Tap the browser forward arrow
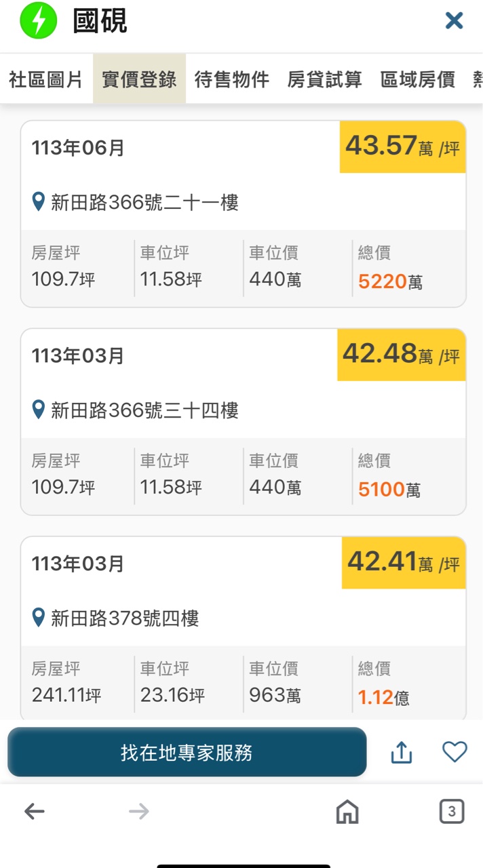The height and width of the screenshot is (868, 483). (x=138, y=811)
